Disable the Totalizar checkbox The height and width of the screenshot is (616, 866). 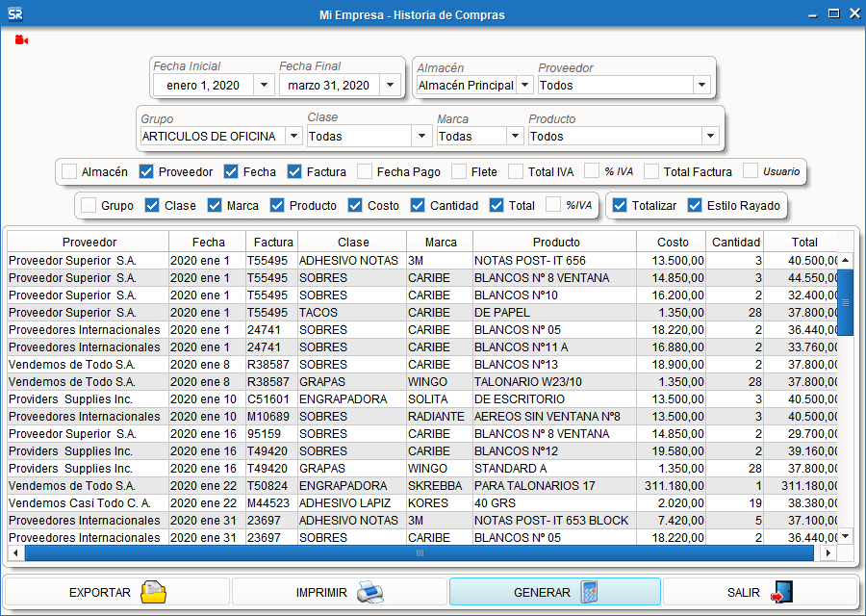620,206
